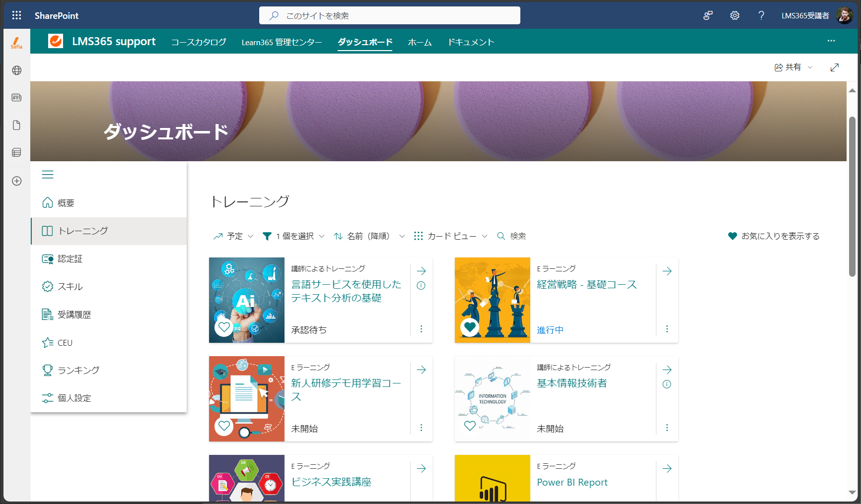The width and height of the screenshot is (861, 504).
Task: Show info for 基本情報技術者 card
Action: point(667,384)
